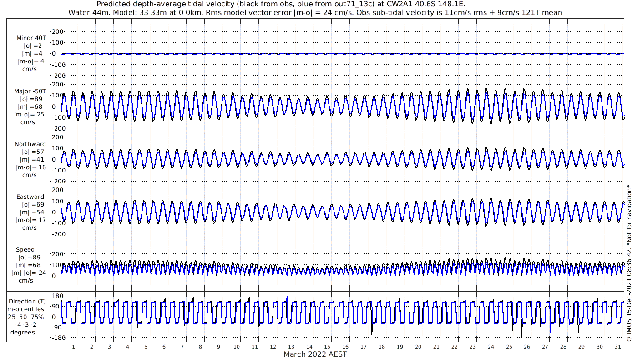Select day 1 on the time axis
This screenshot has width=637, height=364.
click(x=73, y=347)
